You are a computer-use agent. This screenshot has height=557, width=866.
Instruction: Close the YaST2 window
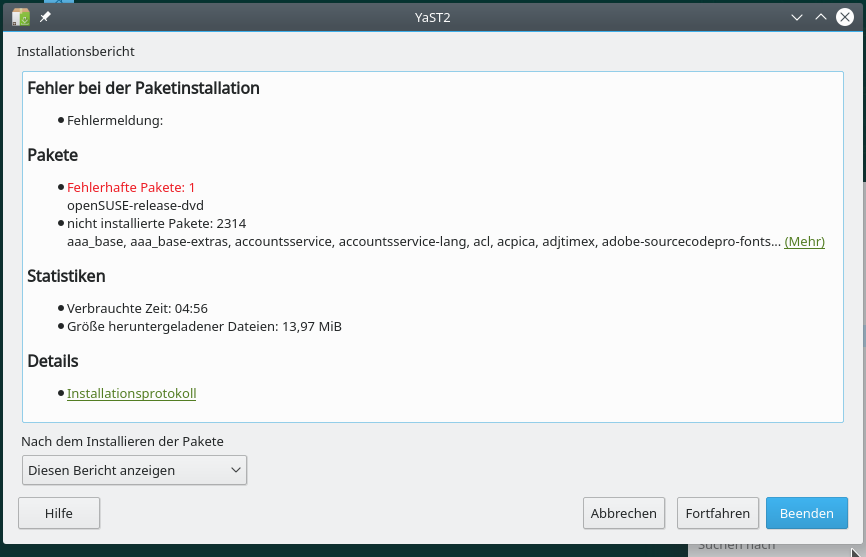click(844, 17)
